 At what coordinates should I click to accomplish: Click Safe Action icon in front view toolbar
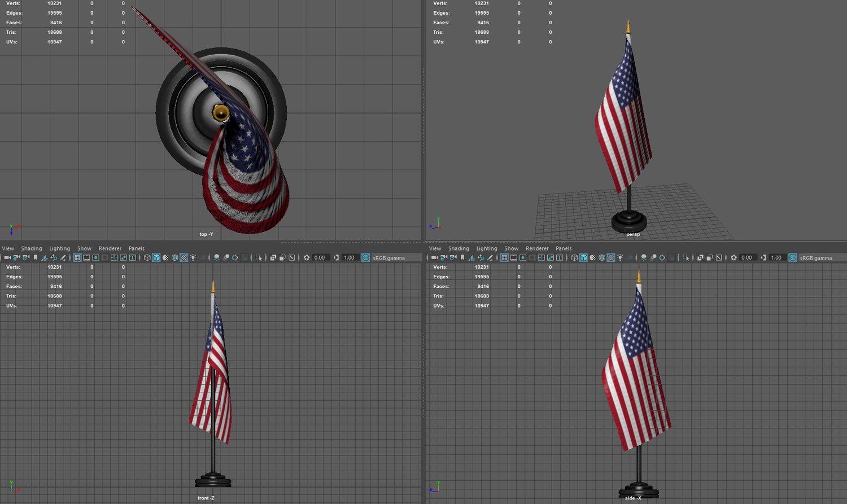123,257
